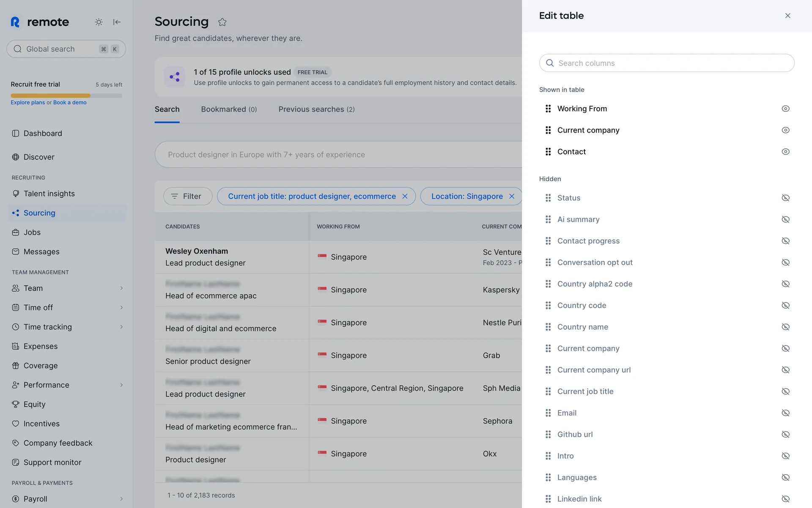Screen dimensions: 812x508
Task: Click the Recruit free trial progress bar
Action: point(66,96)
